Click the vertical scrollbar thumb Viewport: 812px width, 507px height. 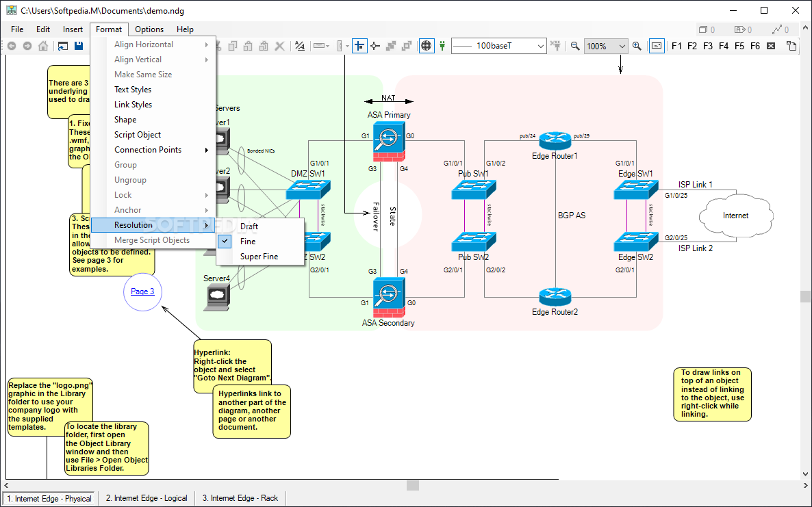(x=804, y=296)
